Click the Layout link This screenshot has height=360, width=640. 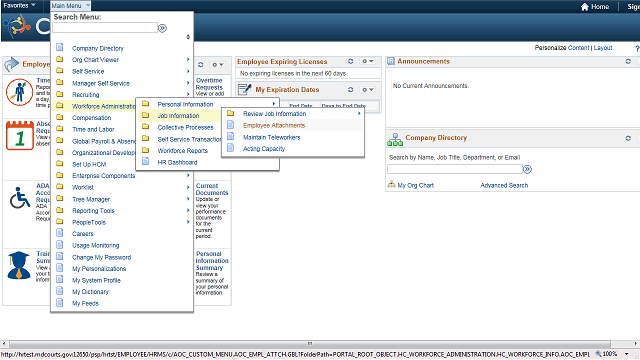[603, 48]
